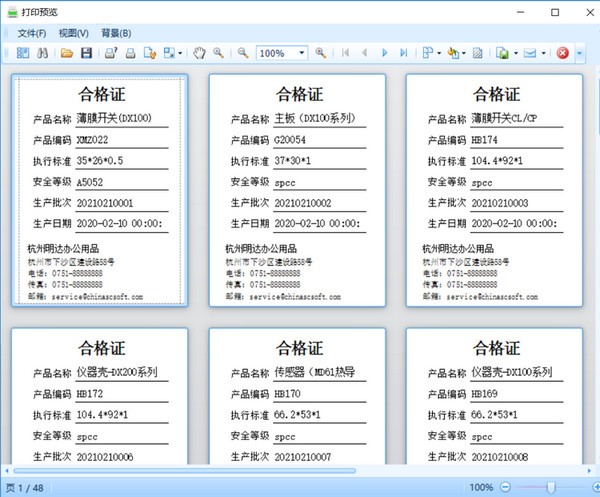
Task: Select the Hand tool
Action: click(199, 53)
